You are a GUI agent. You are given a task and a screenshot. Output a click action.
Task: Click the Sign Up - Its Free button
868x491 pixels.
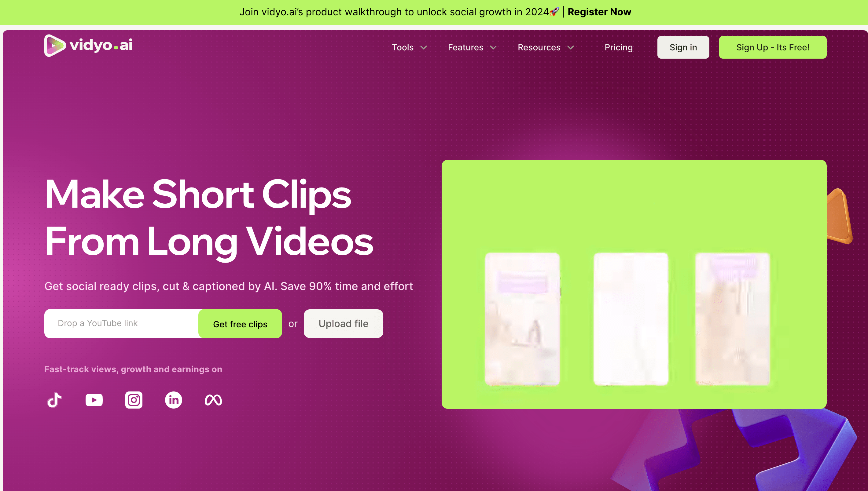(773, 47)
